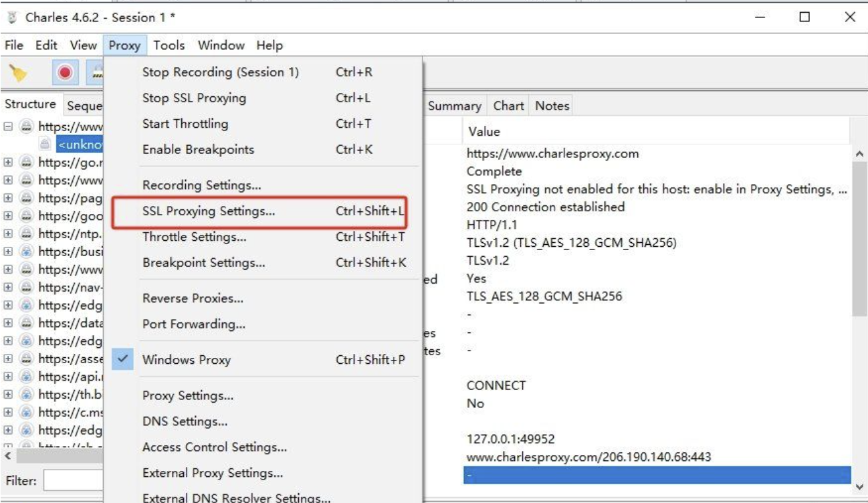868x503 pixels.
Task: Click the icon beside https://api. host
Action: 26,377
